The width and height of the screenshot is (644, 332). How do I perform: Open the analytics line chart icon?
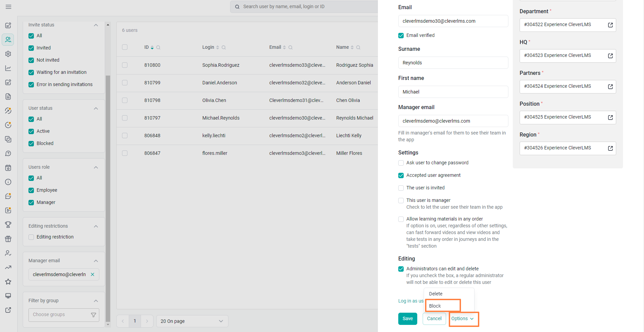point(8,68)
